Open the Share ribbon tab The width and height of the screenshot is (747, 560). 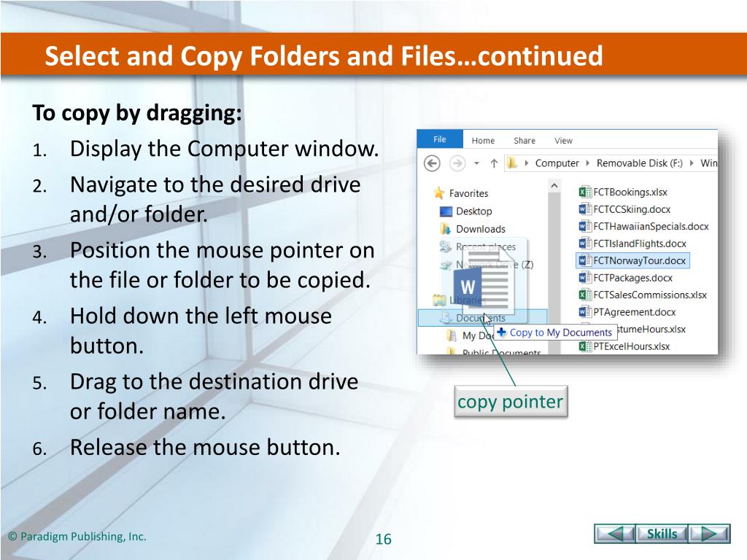click(x=525, y=141)
